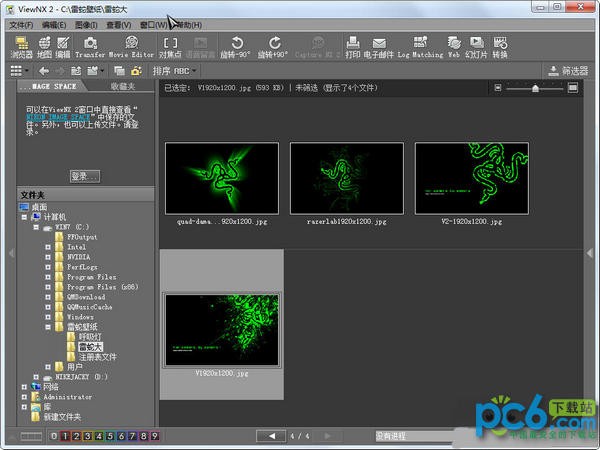Click the folder with star icon
600x450 pixels.
136,71
